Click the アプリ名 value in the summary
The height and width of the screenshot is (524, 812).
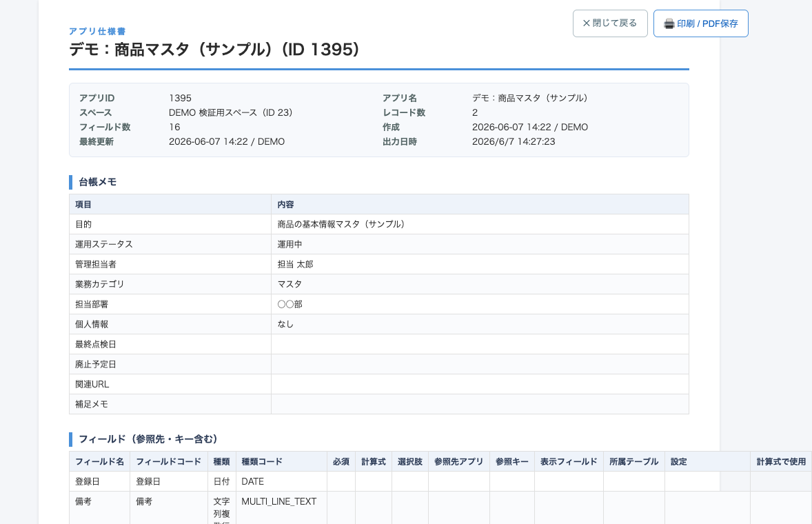[x=530, y=98]
